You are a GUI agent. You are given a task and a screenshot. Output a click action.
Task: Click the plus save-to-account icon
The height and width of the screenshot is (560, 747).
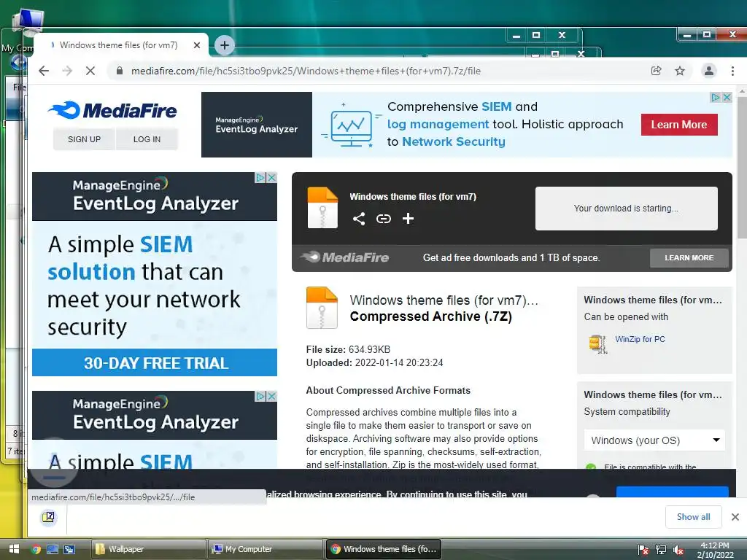pos(409,219)
